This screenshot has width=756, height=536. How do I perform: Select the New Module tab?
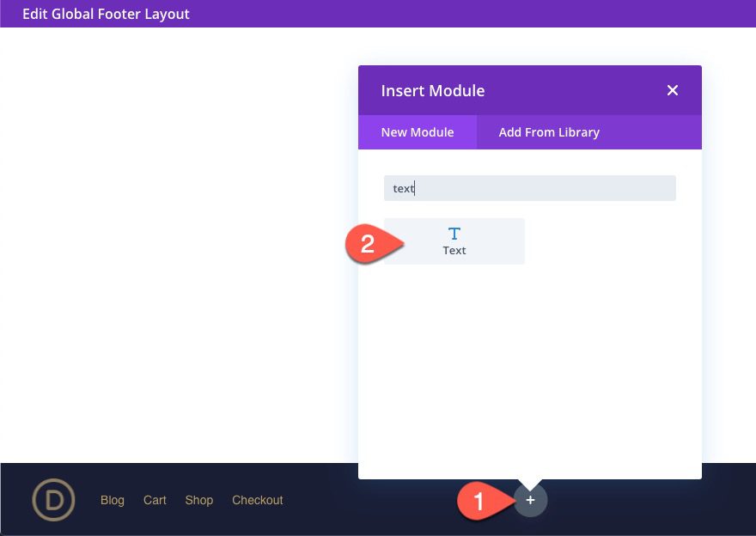(418, 131)
